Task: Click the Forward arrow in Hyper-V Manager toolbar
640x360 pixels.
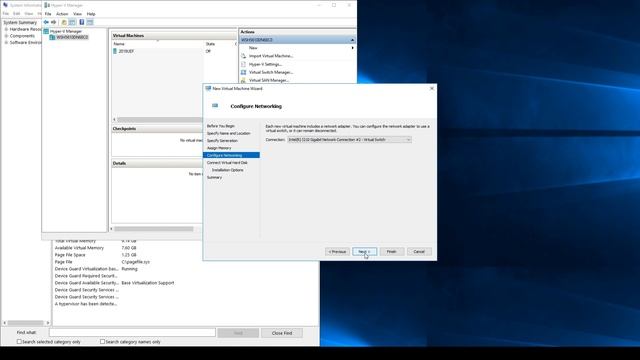Action: point(53,22)
